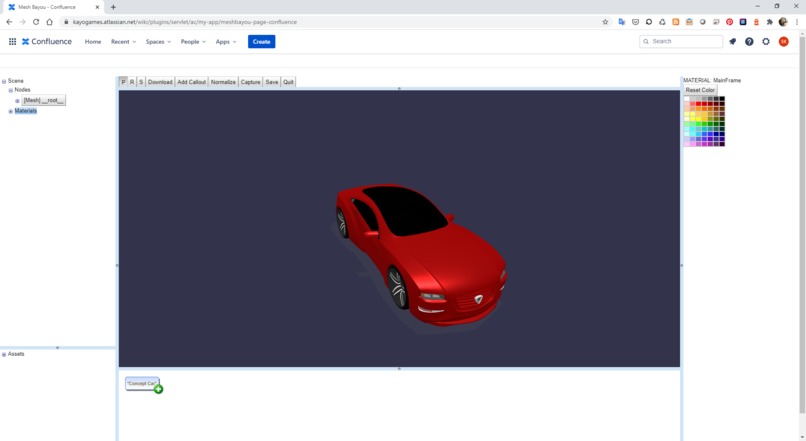The width and height of the screenshot is (806, 441).
Task: Click the Reset Color button
Action: click(700, 90)
